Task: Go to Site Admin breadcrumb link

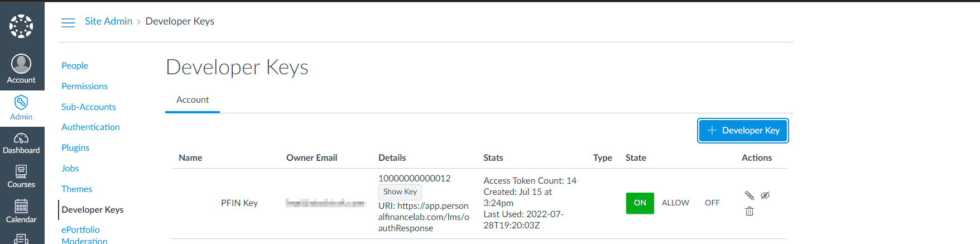Action: click(109, 21)
